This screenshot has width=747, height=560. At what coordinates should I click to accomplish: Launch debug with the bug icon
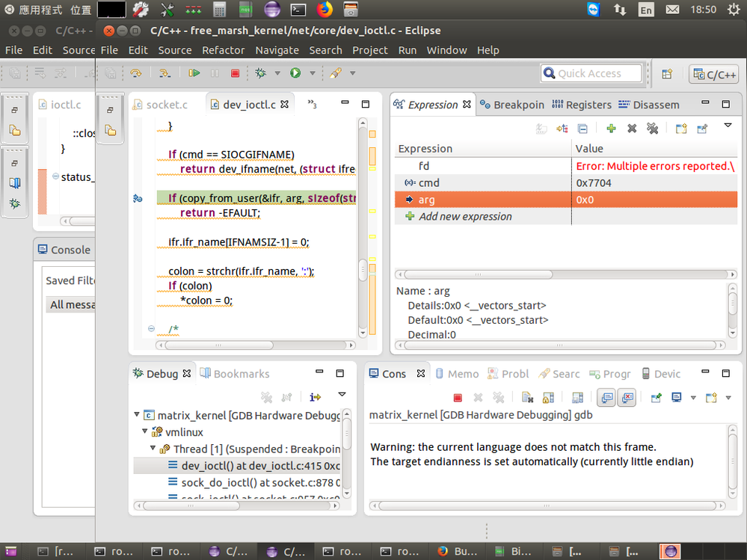(261, 73)
